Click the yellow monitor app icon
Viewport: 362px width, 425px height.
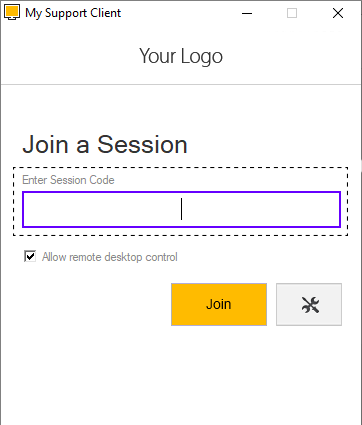pyautogui.click(x=12, y=13)
